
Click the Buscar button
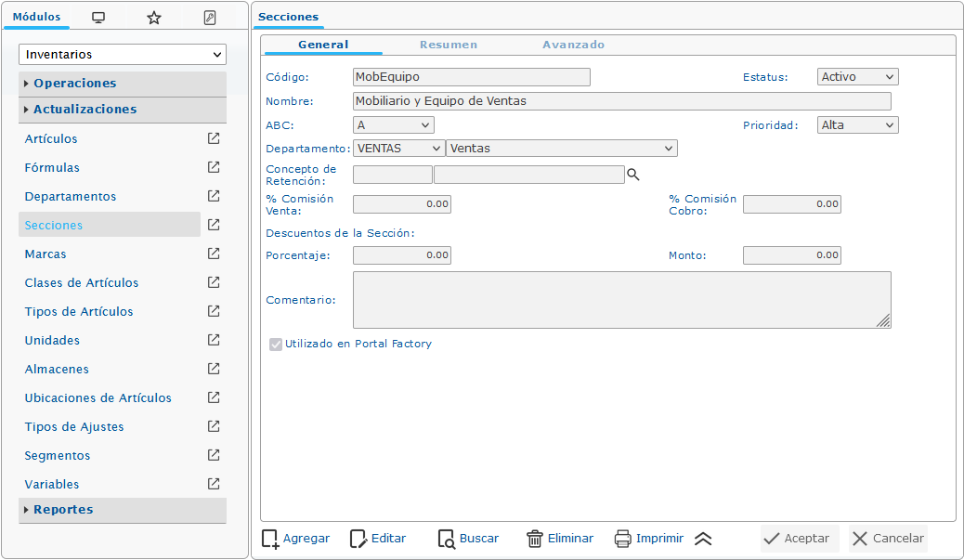(468, 539)
